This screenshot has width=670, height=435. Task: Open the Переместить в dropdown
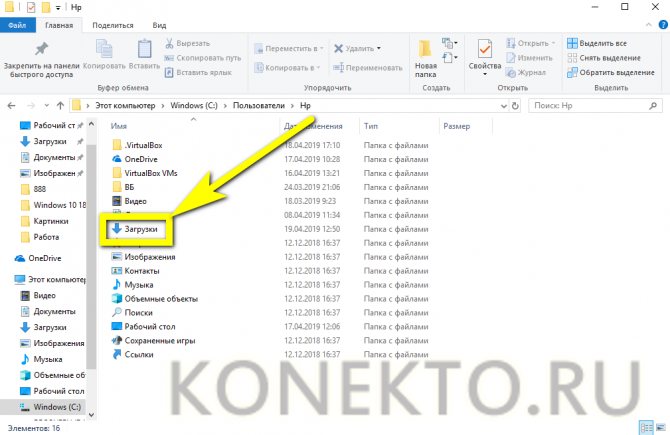pyautogui.click(x=288, y=48)
